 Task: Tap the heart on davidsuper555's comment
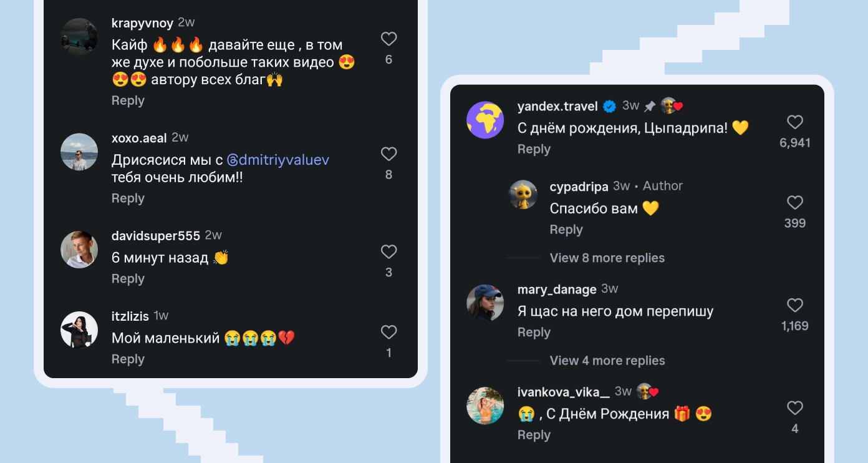tap(388, 251)
